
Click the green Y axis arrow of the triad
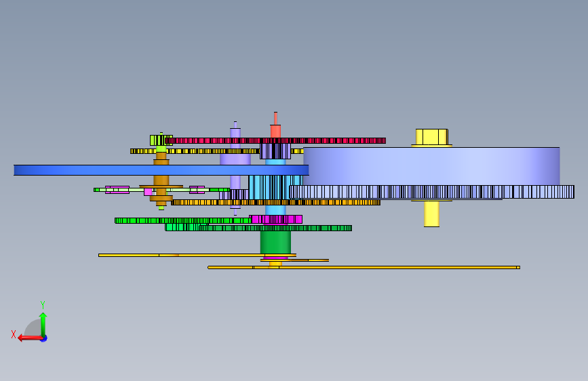point(43,325)
